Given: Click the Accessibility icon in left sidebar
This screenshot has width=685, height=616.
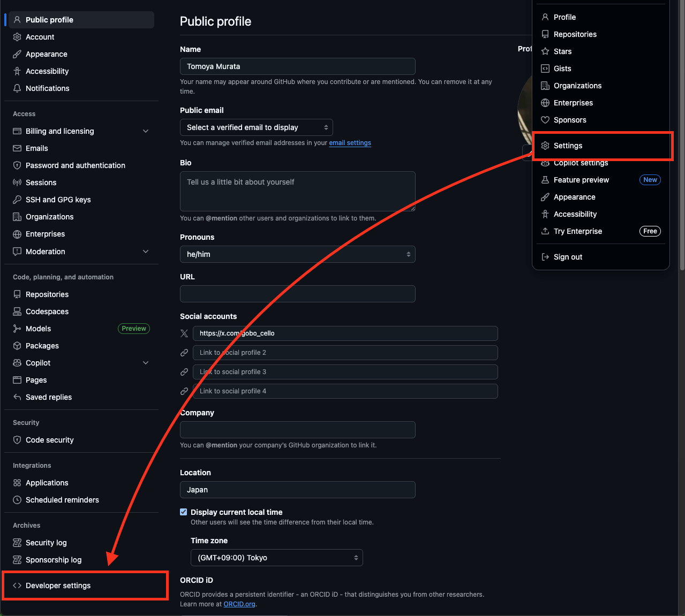Looking at the screenshot, I should pos(17,71).
